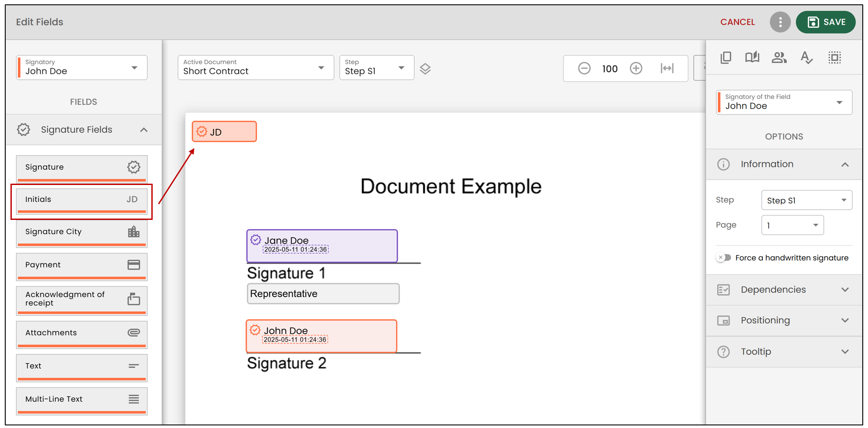Click the SAVE button
868x428 pixels.
tap(826, 22)
